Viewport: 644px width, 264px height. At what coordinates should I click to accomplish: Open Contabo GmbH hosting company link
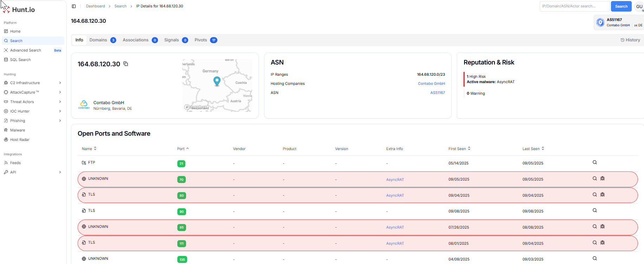[x=431, y=83]
